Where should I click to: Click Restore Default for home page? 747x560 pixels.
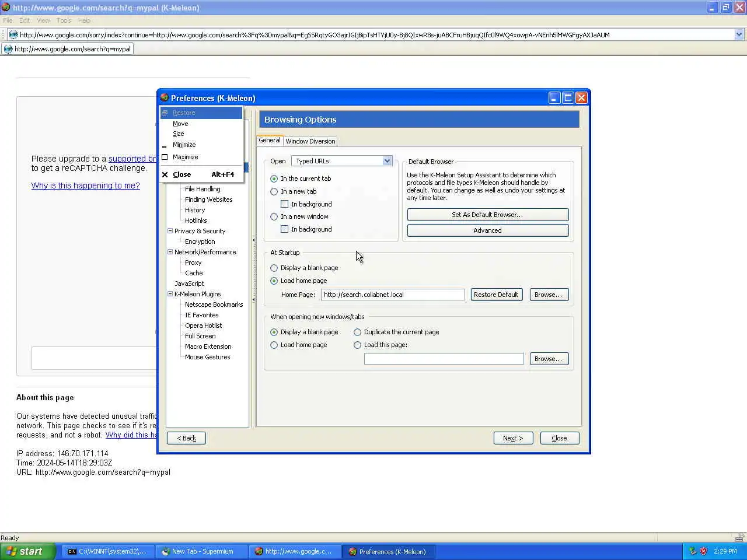pyautogui.click(x=496, y=295)
